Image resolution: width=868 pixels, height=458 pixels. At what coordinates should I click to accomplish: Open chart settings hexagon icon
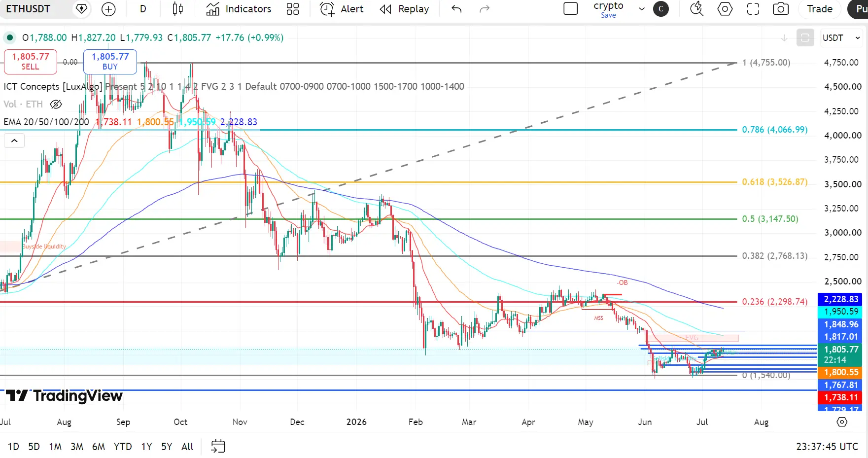click(725, 9)
